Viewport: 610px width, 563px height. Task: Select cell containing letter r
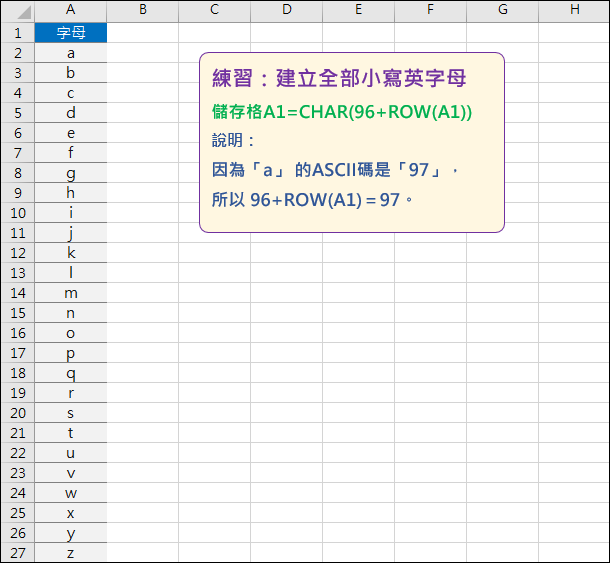click(x=70, y=393)
